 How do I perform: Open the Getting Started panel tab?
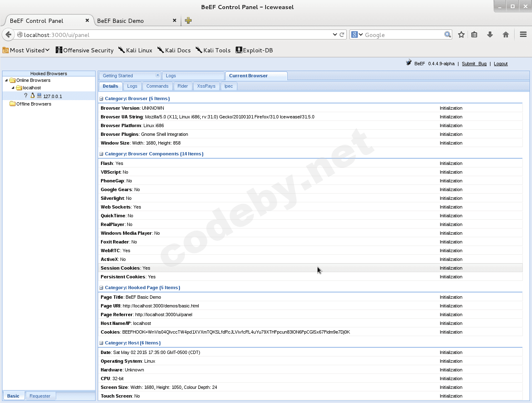coord(130,76)
